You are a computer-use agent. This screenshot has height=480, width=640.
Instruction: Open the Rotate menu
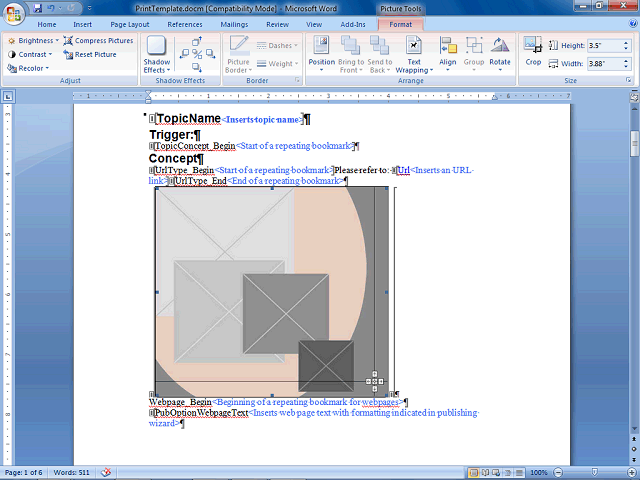pyautogui.click(x=500, y=55)
